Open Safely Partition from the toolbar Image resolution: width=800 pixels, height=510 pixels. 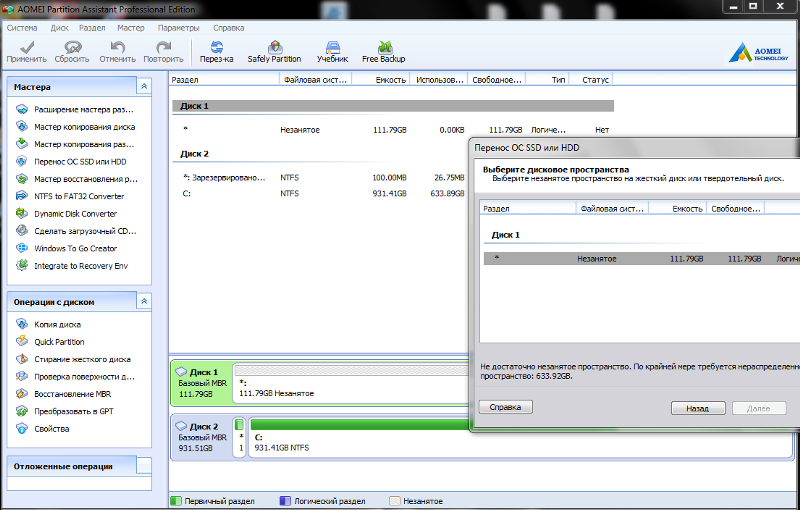coord(274,52)
